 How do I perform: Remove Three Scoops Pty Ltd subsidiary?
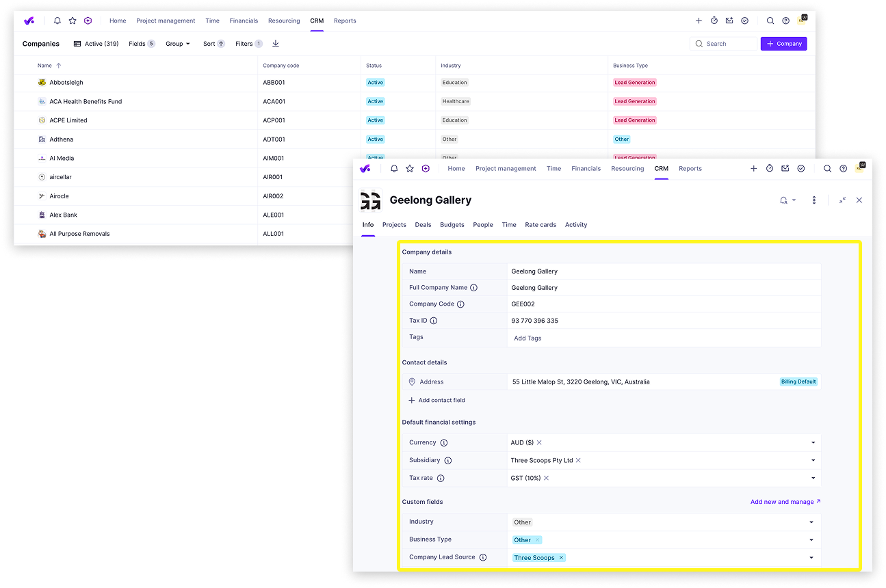(x=578, y=460)
